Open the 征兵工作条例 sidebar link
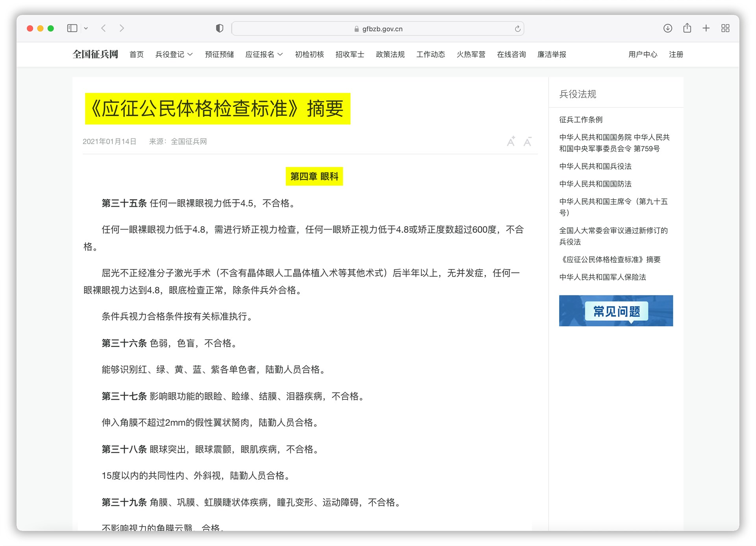The width and height of the screenshot is (756, 546). coord(582,120)
